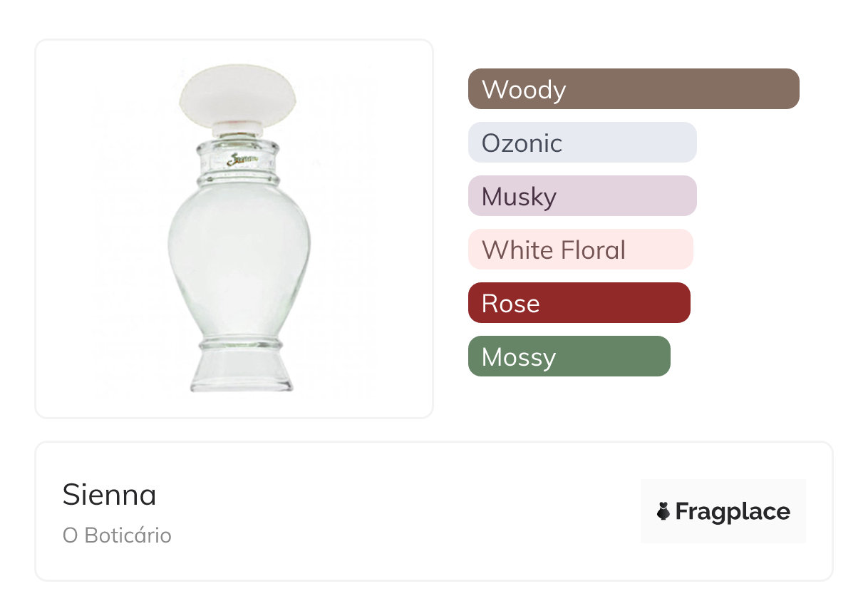The width and height of the screenshot is (868, 616).
Task: Click the "White Floral" text label
Action: click(554, 250)
